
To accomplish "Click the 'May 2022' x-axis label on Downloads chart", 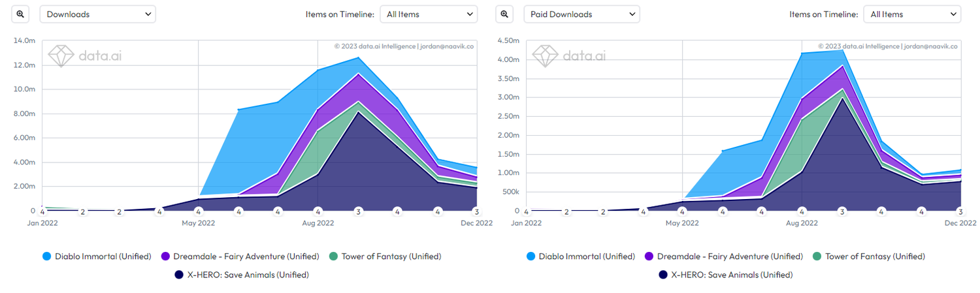I will (199, 223).
